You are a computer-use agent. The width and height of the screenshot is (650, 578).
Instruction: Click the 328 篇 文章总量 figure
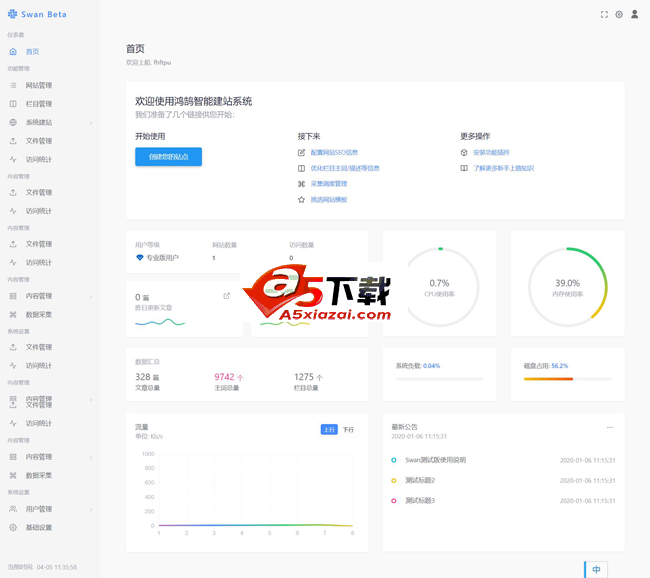point(147,377)
